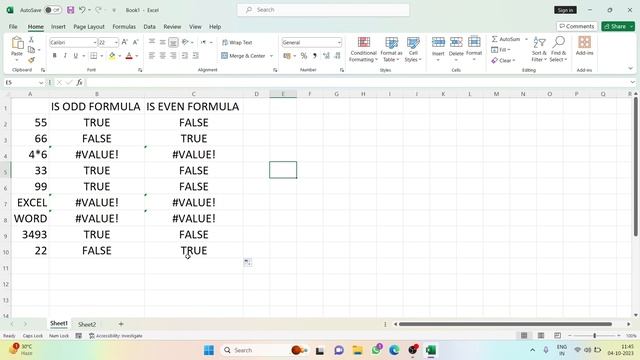Image resolution: width=640 pixels, height=360 pixels.
Task: Toggle Wrap Text
Action: tap(237, 42)
